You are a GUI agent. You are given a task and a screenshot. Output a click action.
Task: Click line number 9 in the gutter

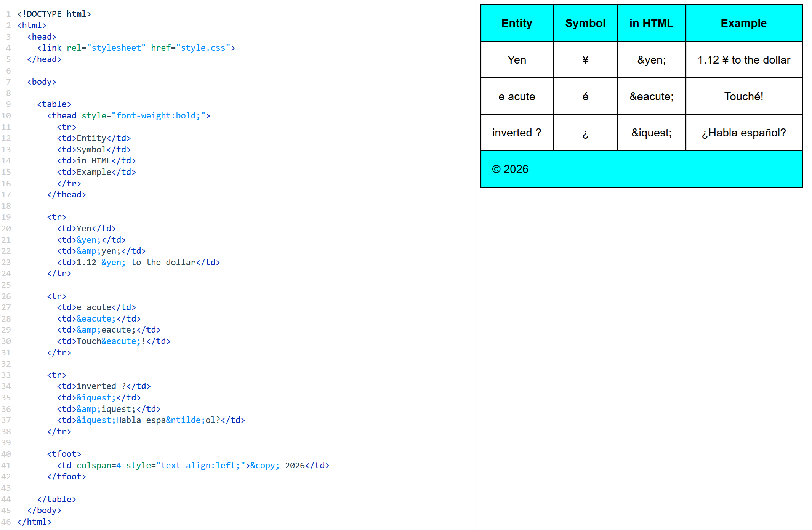click(8, 104)
